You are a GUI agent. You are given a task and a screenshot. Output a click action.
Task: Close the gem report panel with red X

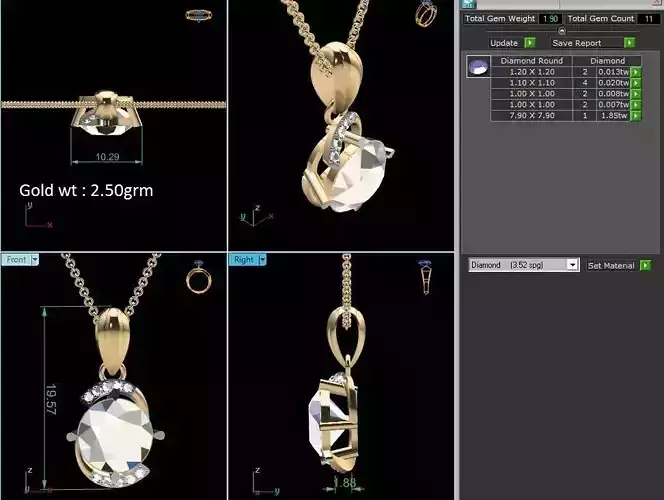pyautogui.click(x=658, y=2)
